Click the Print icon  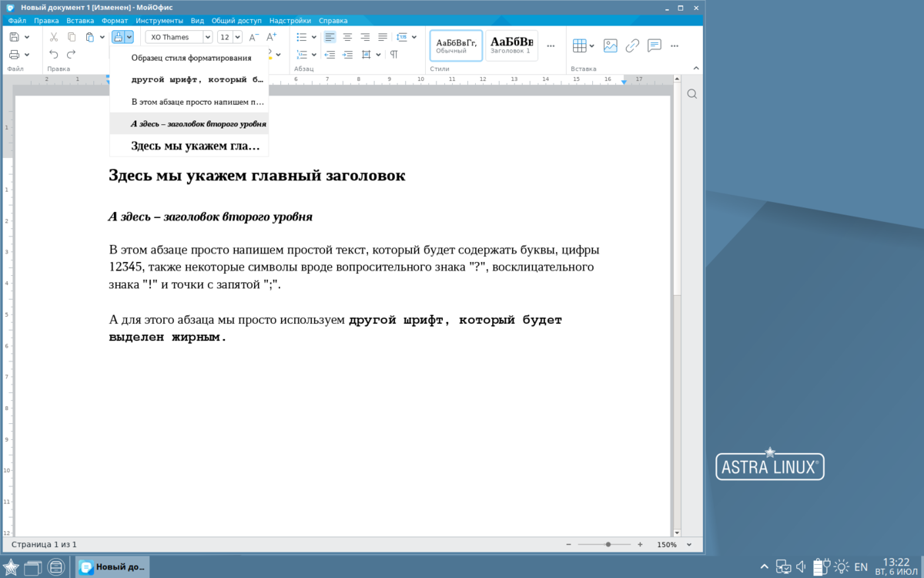(15, 55)
